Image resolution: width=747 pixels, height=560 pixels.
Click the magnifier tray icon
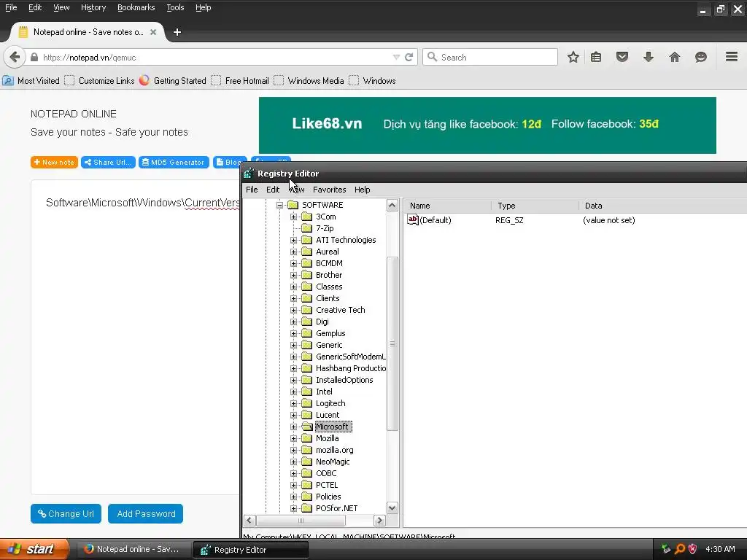point(679,549)
